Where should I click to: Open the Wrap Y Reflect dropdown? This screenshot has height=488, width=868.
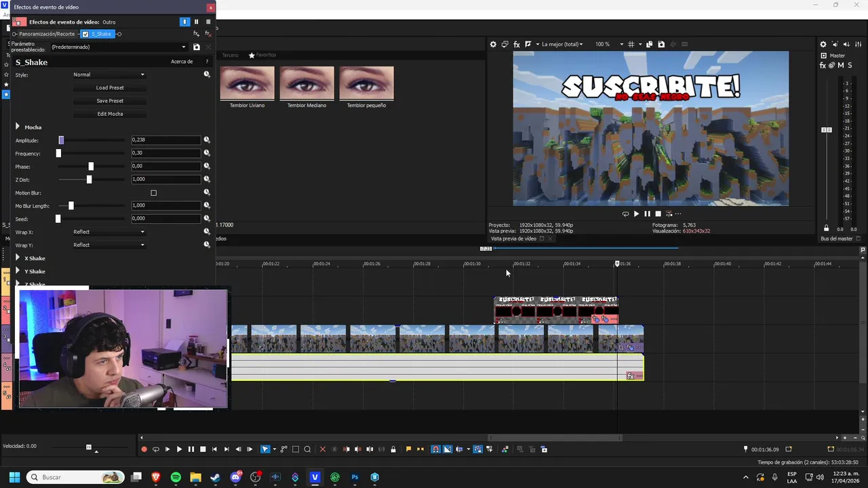click(x=108, y=245)
